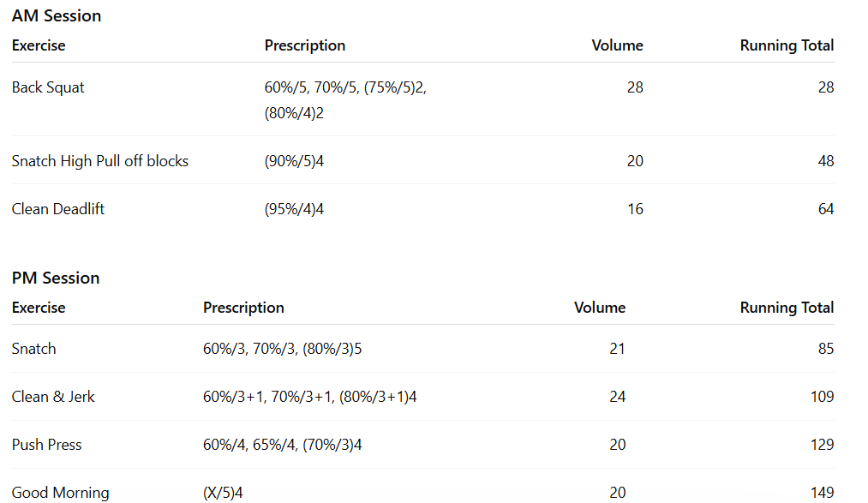The width and height of the screenshot is (868, 503).
Task: Click the AM Session heading
Action: click(57, 15)
